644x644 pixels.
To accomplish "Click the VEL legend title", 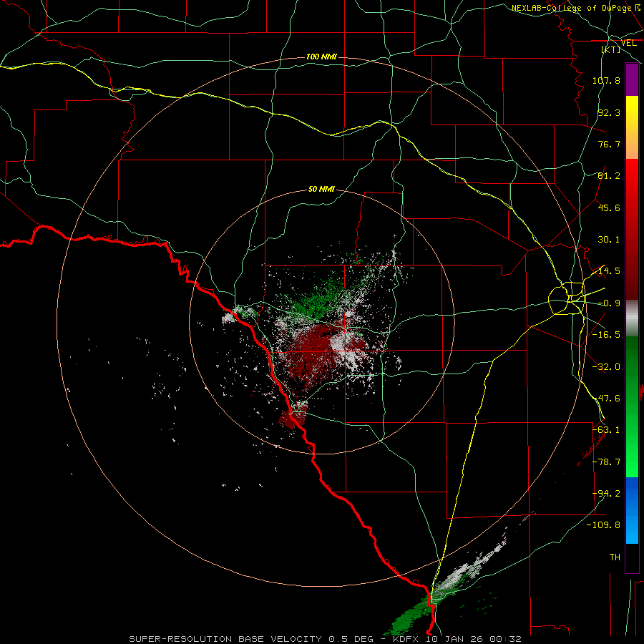I will [x=628, y=43].
